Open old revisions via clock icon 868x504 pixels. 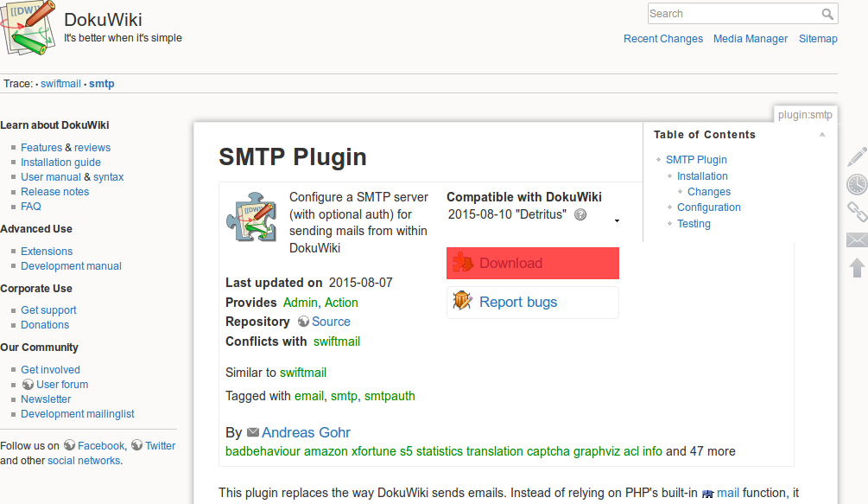pyautogui.click(x=856, y=184)
